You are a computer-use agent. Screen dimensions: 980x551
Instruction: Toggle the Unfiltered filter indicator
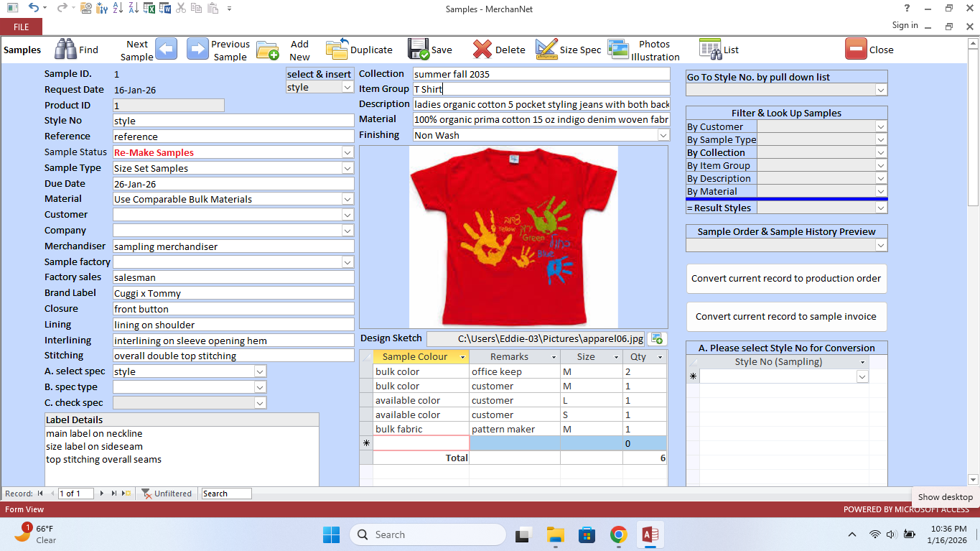[x=167, y=494]
